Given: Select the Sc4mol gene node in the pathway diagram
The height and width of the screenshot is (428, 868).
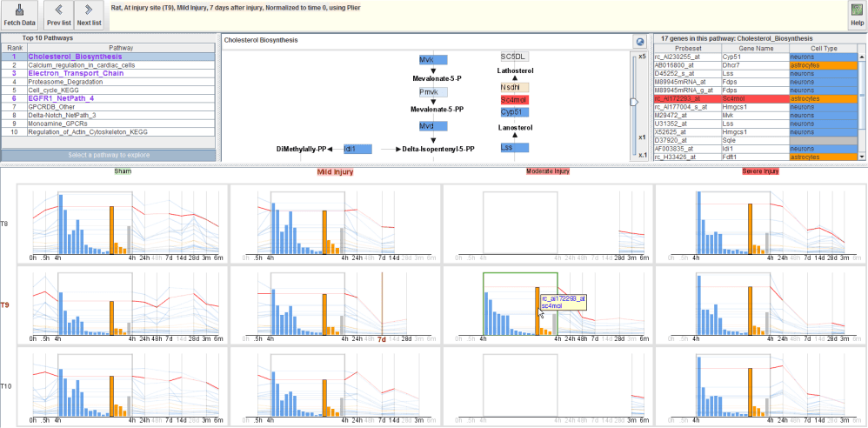Looking at the screenshot, I should point(514,100).
